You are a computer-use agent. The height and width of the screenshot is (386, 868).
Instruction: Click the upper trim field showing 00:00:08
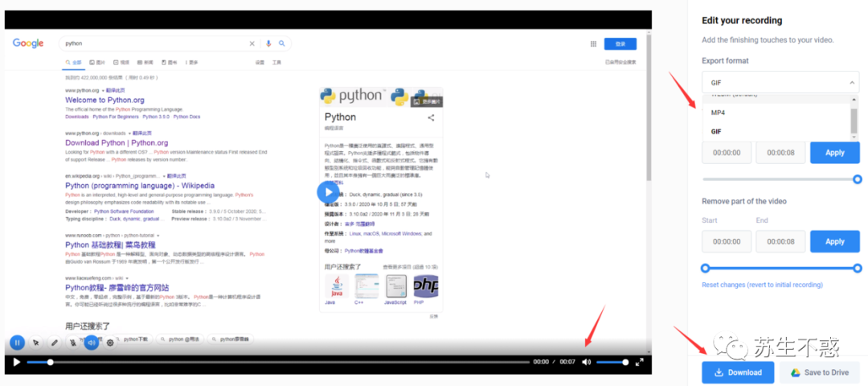[x=780, y=152]
